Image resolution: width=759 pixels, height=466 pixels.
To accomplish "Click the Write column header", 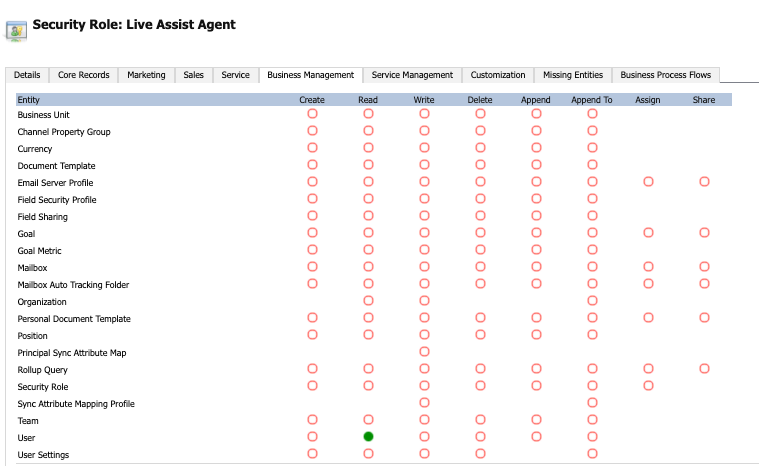I will tap(424, 100).
